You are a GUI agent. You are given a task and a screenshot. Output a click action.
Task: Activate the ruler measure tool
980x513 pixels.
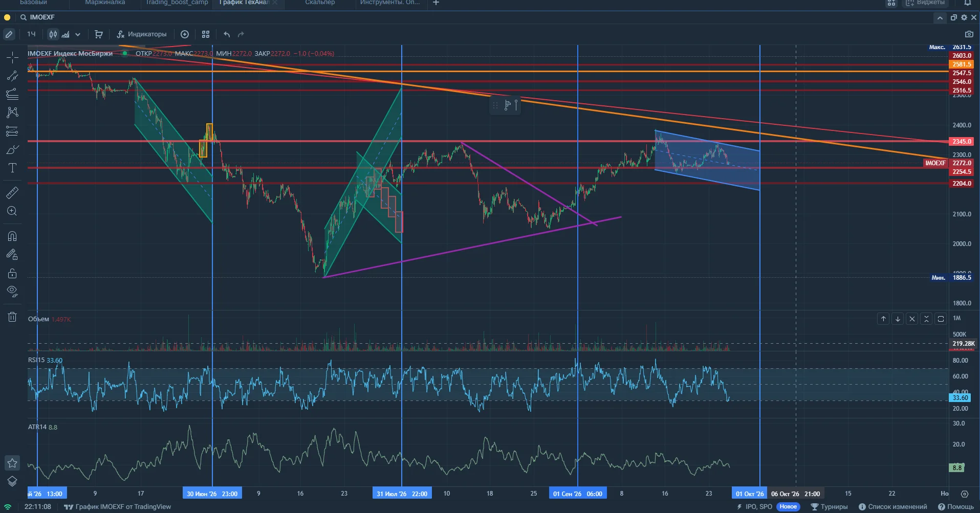(12, 193)
